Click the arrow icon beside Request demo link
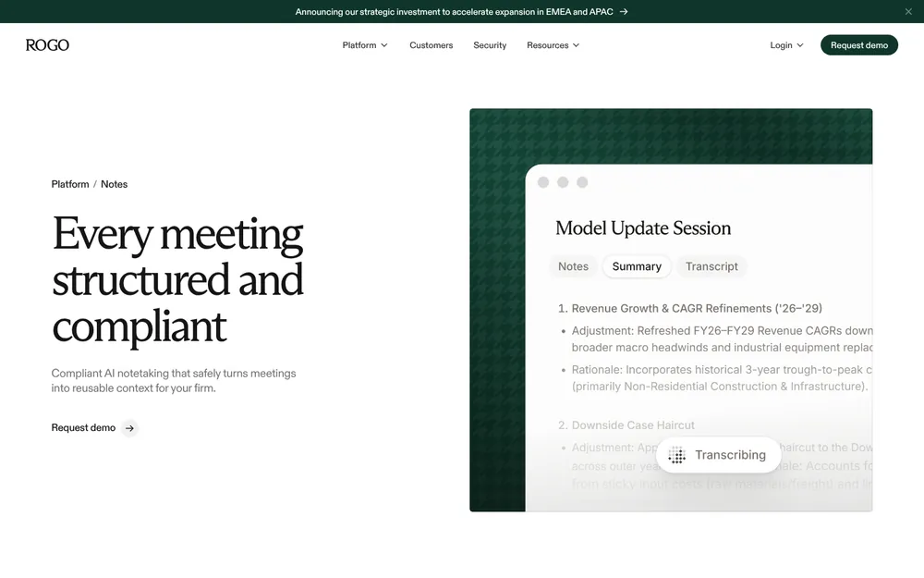 (129, 428)
